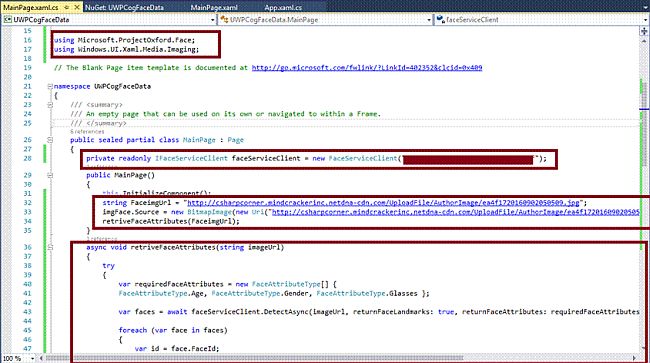Image resolution: width=650 pixels, height=363 pixels.
Task: Collapse the namespace UWPCogFaceData block
Action: tap(50, 86)
